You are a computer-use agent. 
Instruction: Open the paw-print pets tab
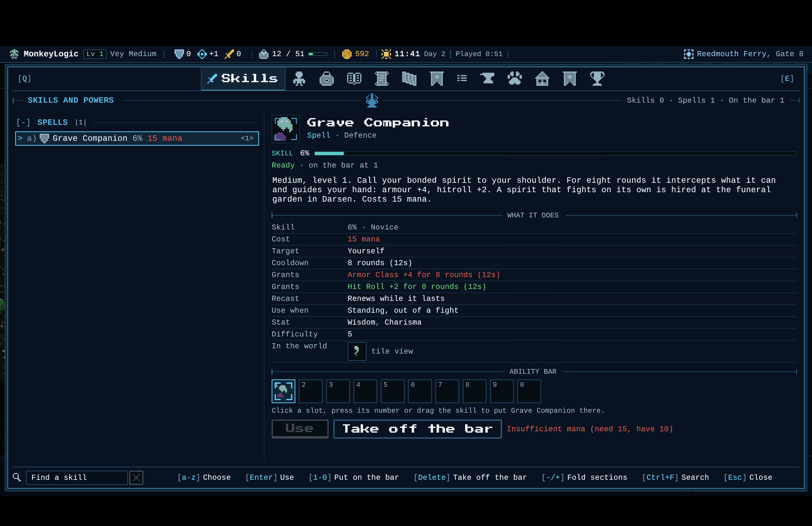coord(515,78)
